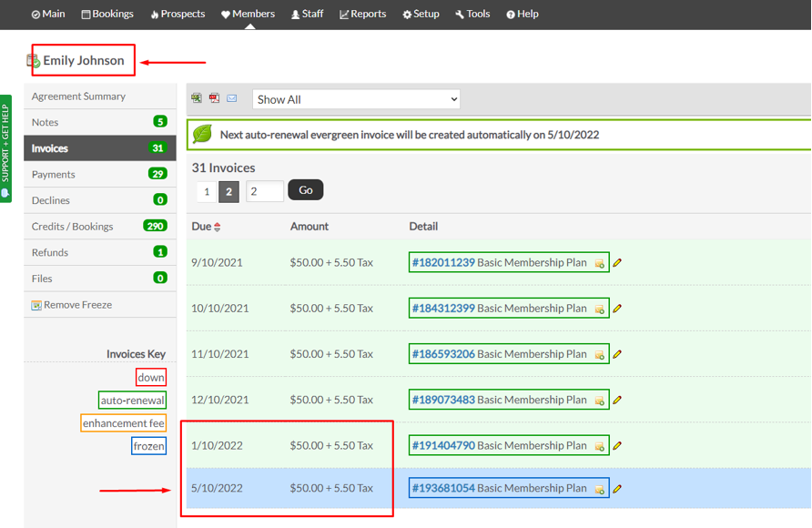Viewport: 812px width, 528px height.
Task: Click the page number input field
Action: [265, 191]
